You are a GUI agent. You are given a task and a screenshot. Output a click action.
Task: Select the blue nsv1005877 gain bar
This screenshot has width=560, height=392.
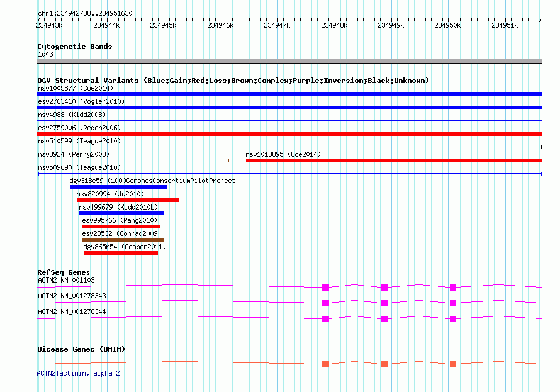(289, 94)
